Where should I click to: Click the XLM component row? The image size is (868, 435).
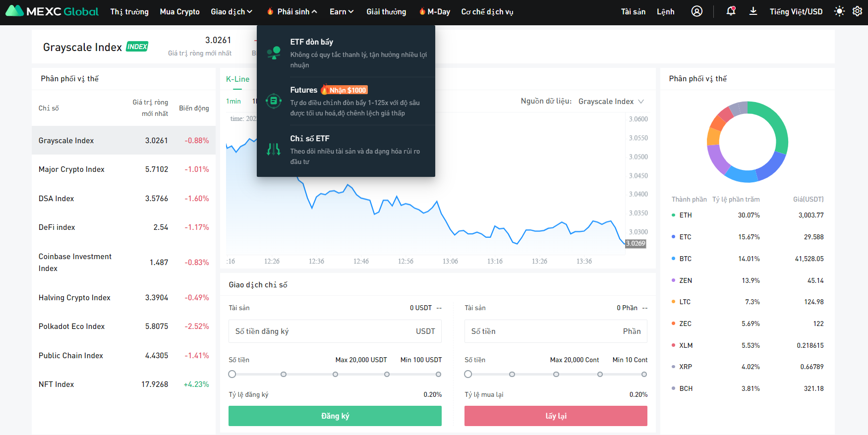pos(748,345)
